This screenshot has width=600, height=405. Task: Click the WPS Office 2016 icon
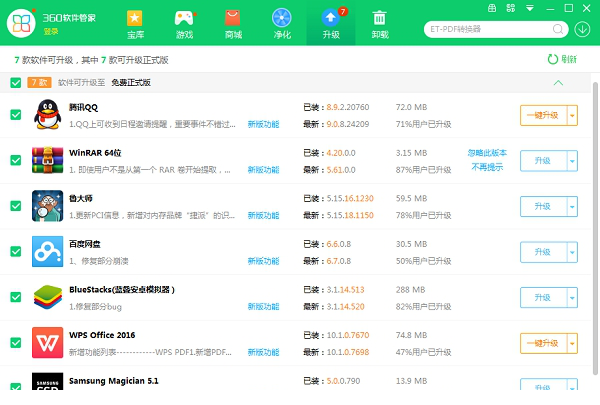tap(47, 343)
